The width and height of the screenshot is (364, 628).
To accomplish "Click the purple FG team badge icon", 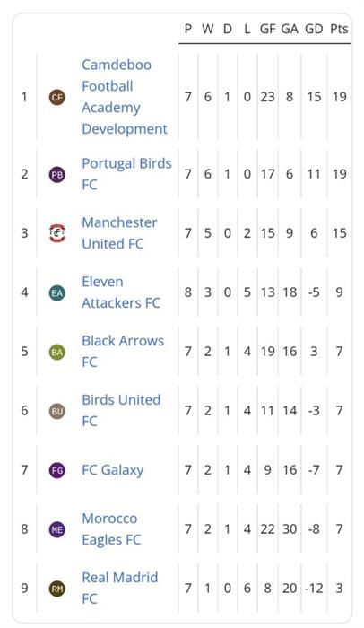I will pyautogui.click(x=56, y=470).
